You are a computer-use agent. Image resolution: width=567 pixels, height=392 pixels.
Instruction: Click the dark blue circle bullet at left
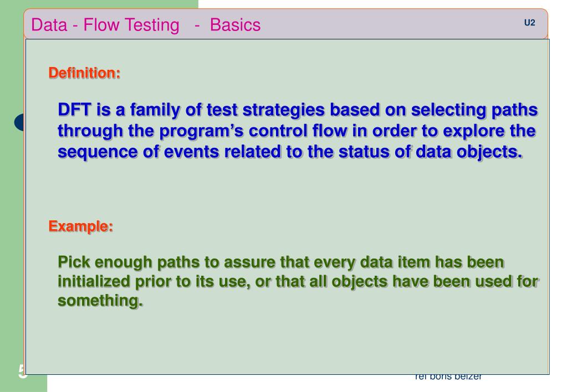click(x=19, y=122)
